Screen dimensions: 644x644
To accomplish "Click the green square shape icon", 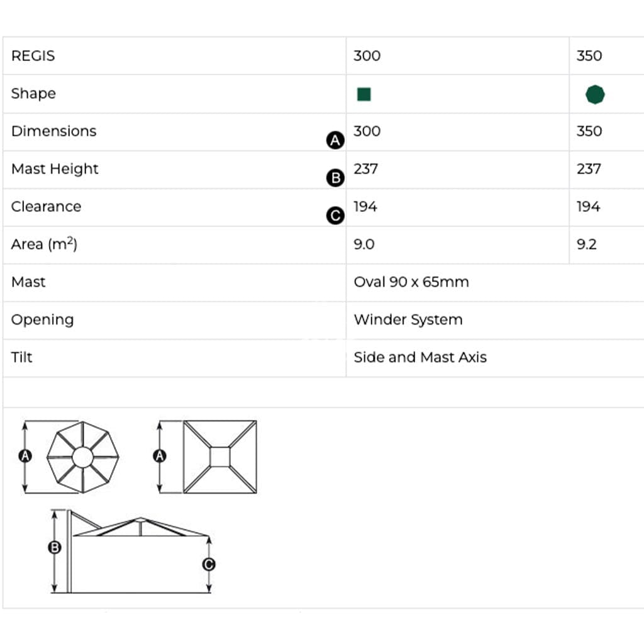I will coord(364,94).
